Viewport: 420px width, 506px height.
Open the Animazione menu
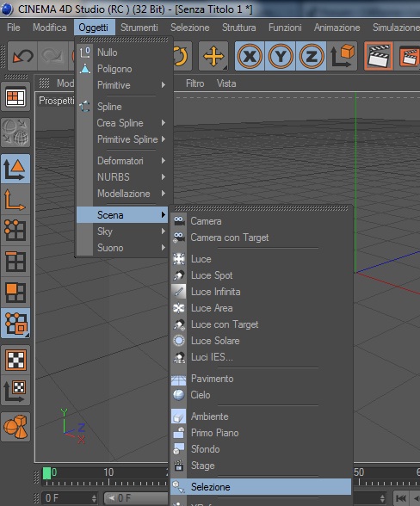point(337,28)
